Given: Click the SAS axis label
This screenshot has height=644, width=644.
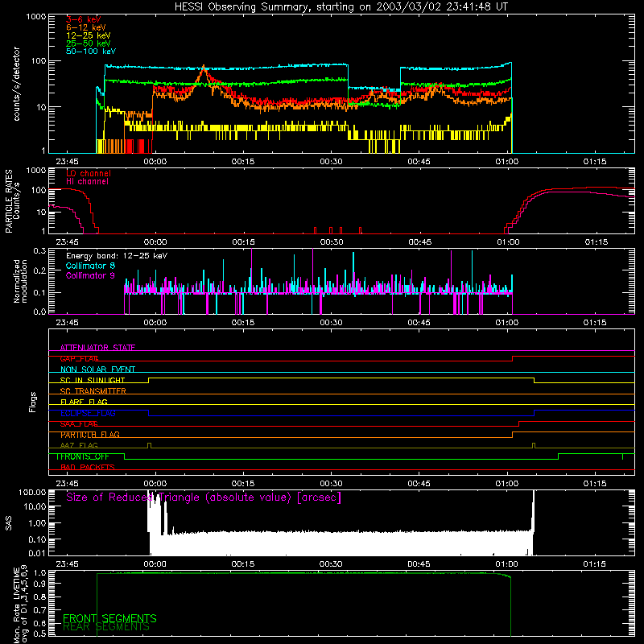Looking at the screenshot, I should tap(8, 522).
